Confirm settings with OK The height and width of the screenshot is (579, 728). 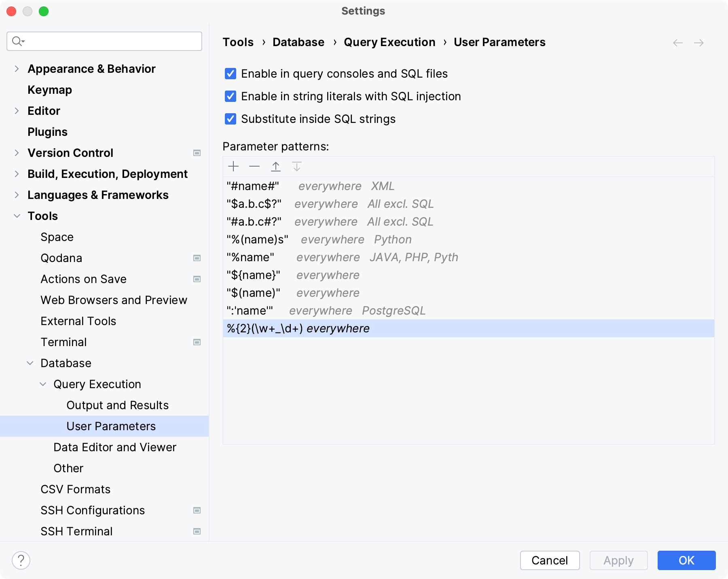point(686,560)
